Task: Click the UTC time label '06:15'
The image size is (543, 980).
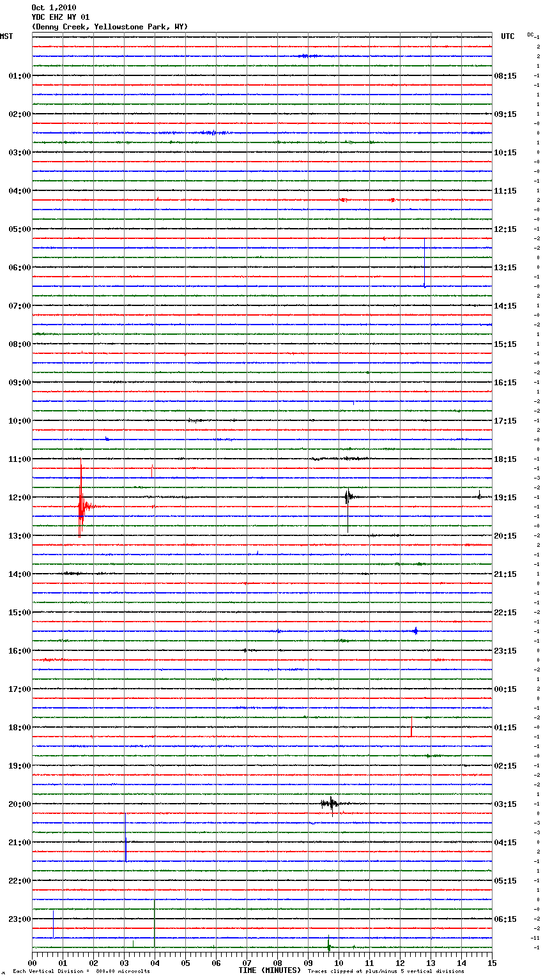Action: point(505,919)
